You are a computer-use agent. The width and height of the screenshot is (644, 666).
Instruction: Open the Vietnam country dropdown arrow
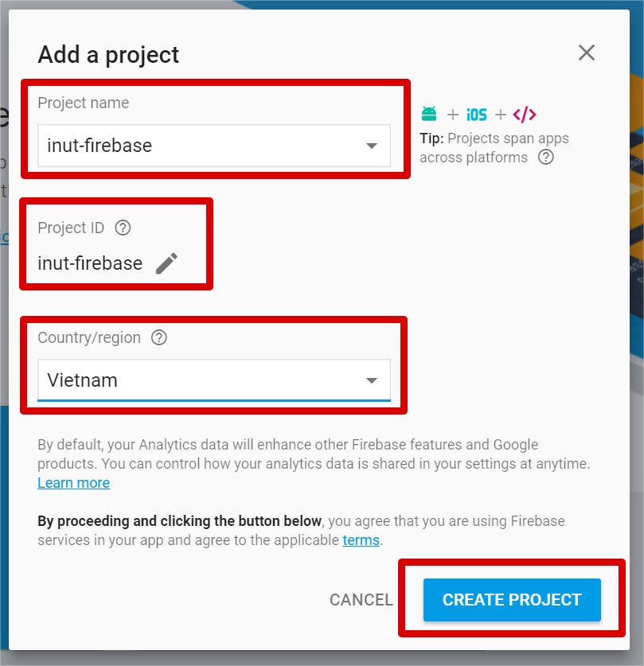(371, 380)
